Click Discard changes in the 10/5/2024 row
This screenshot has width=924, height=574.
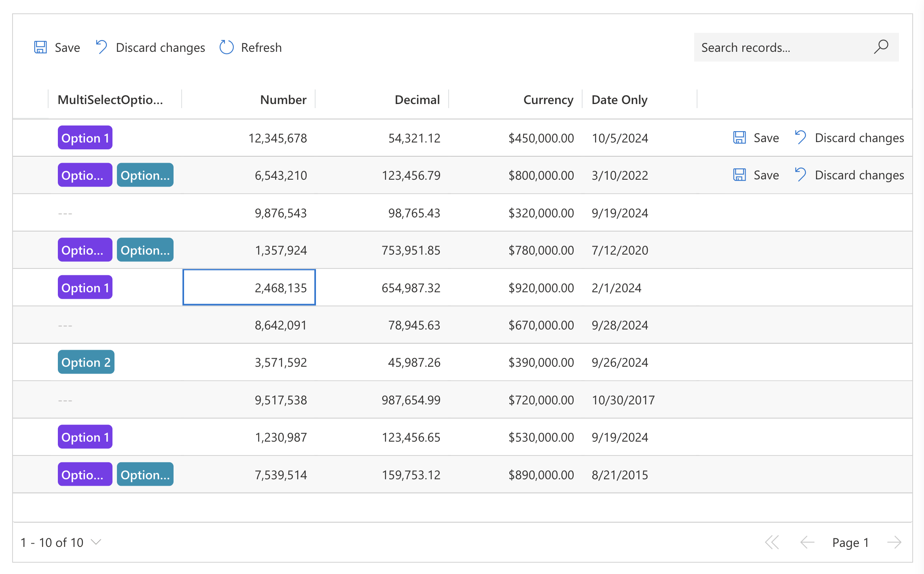tap(859, 138)
